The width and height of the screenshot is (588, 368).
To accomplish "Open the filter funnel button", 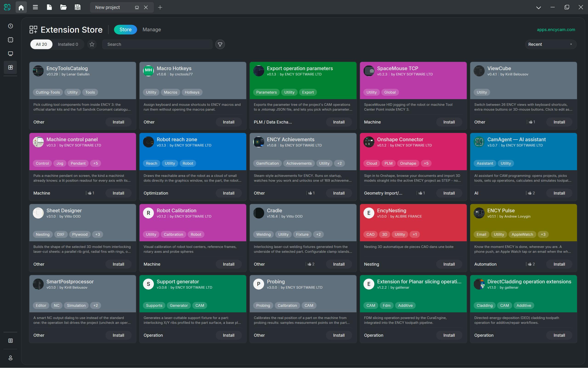I will pos(220,44).
